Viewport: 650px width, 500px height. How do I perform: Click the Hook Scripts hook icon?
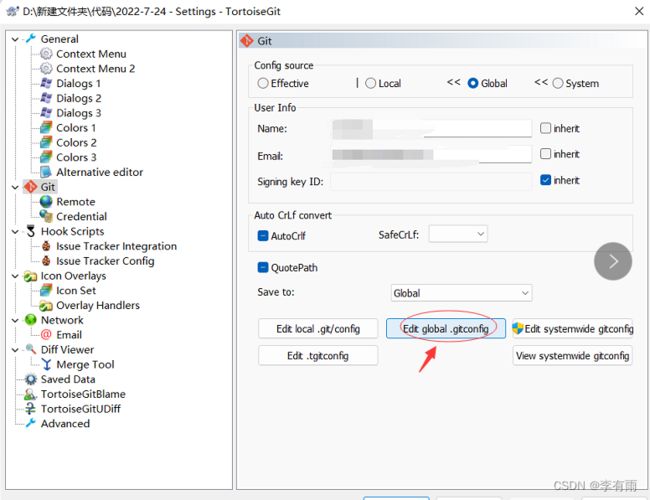[31, 231]
